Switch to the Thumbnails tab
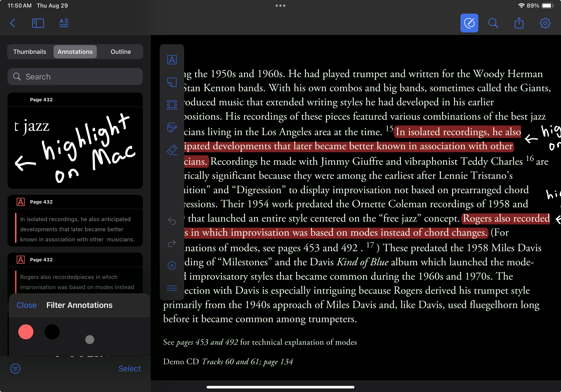This screenshot has width=561, height=392. pos(30,51)
